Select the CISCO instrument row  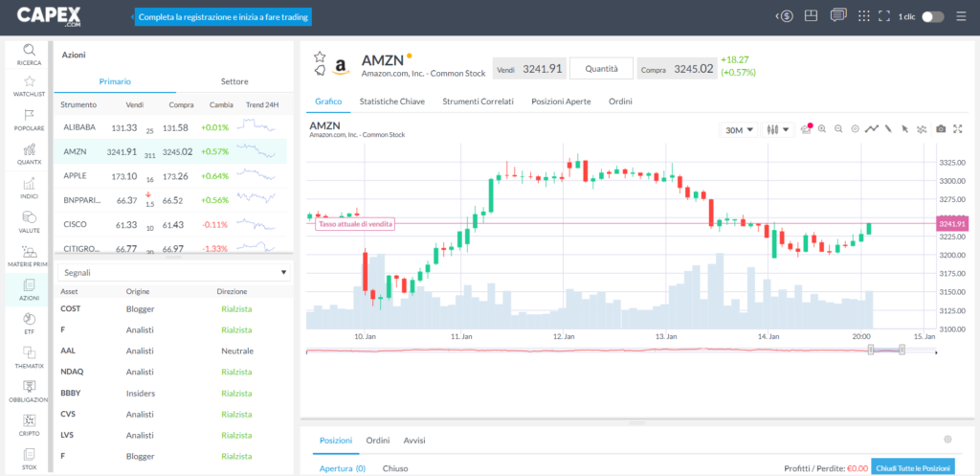[170, 224]
